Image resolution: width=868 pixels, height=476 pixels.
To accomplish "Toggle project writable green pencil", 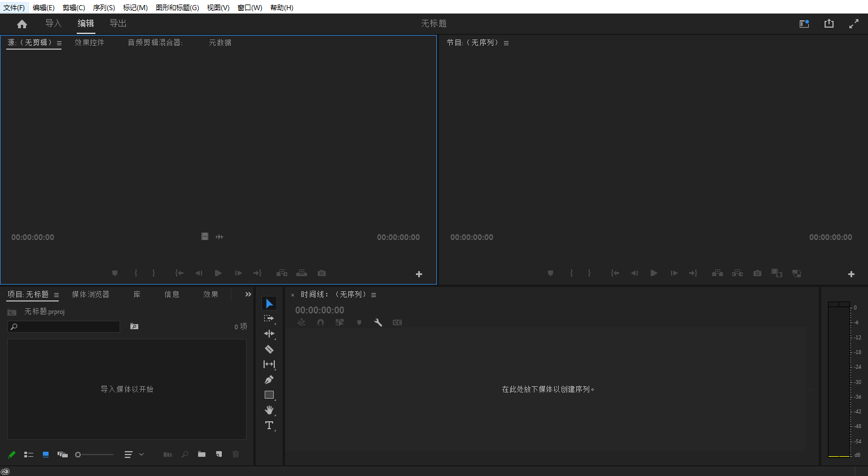I will coord(12,454).
